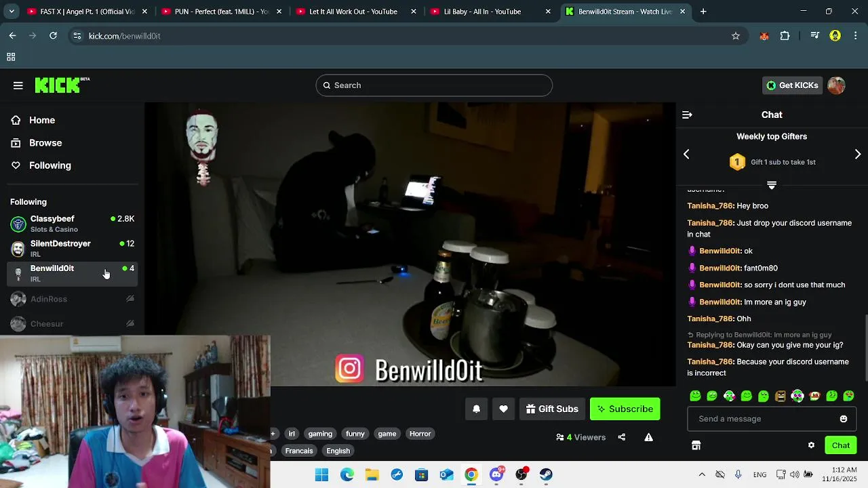
Task: Show previous weekly gifters slide
Action: pyautogui.click(x=686, y=155)
